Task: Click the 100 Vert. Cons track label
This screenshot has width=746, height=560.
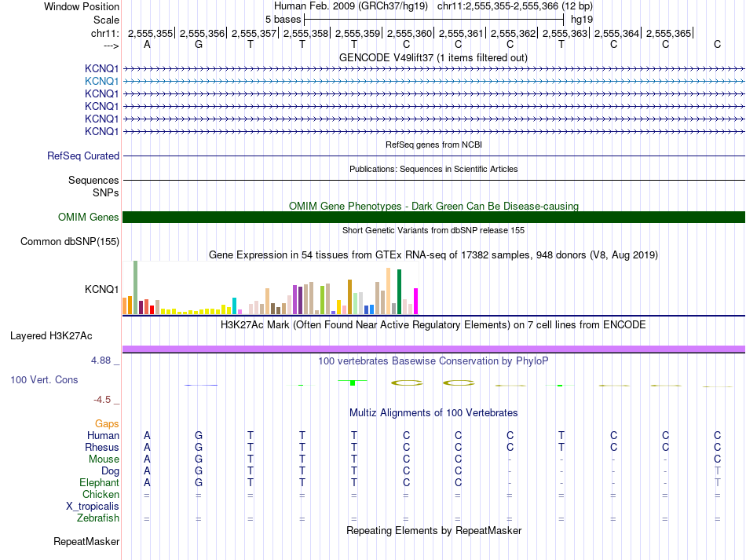Action: click(x=44, y=379)
